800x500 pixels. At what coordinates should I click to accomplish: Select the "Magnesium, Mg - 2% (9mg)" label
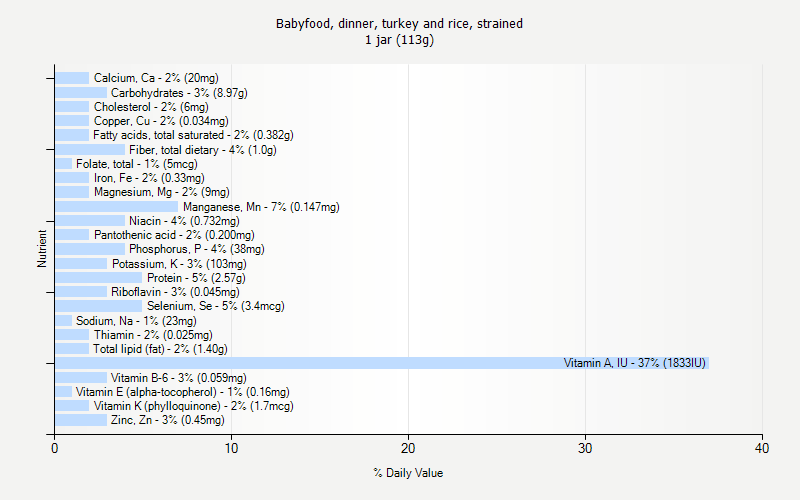pos(162,192)
